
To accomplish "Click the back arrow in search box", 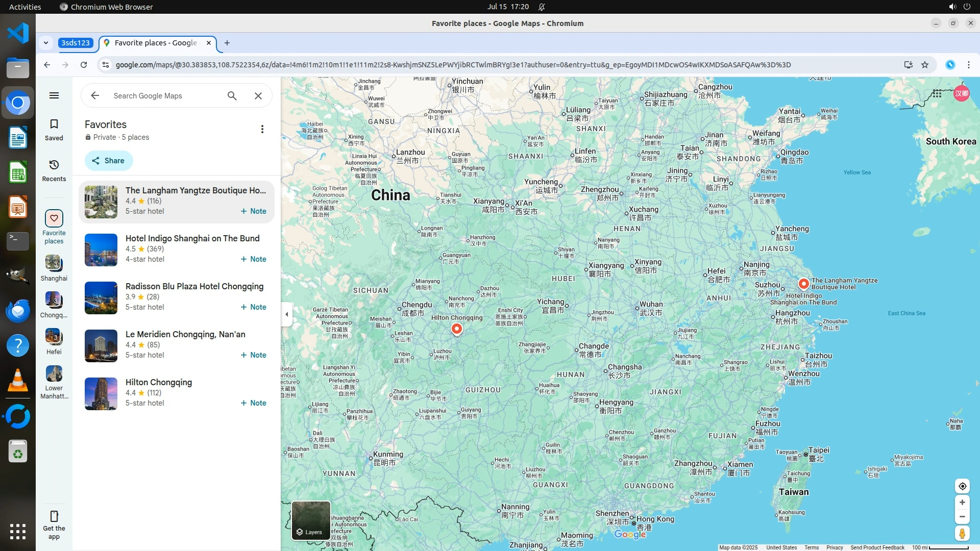I will pos(95,96).
